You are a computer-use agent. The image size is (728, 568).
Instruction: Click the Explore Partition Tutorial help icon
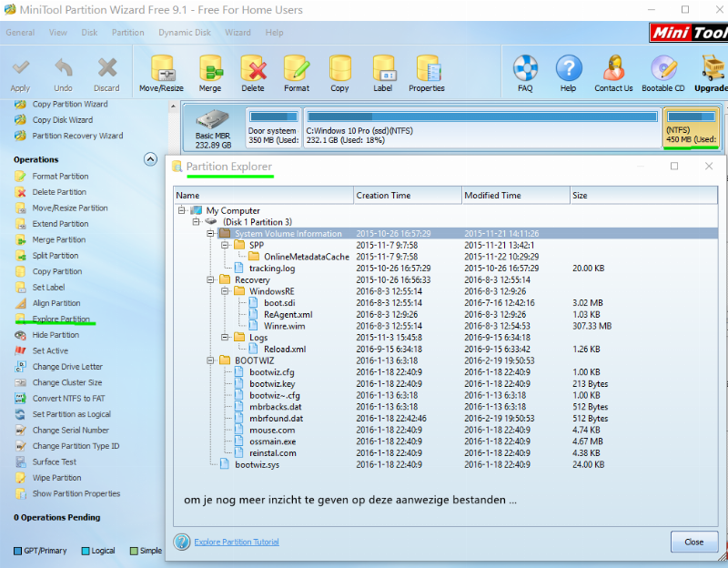(182, 542)
